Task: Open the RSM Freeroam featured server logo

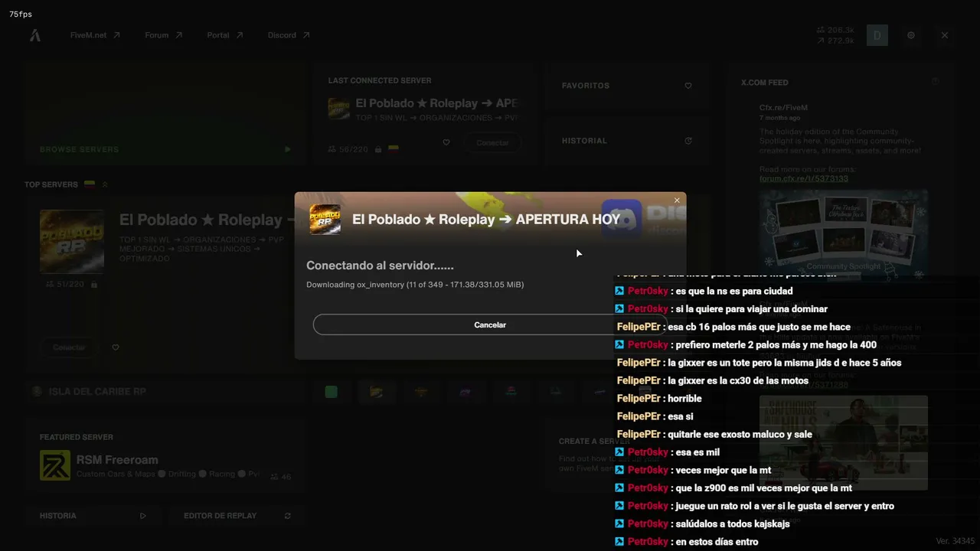Action: pos(55,465)
